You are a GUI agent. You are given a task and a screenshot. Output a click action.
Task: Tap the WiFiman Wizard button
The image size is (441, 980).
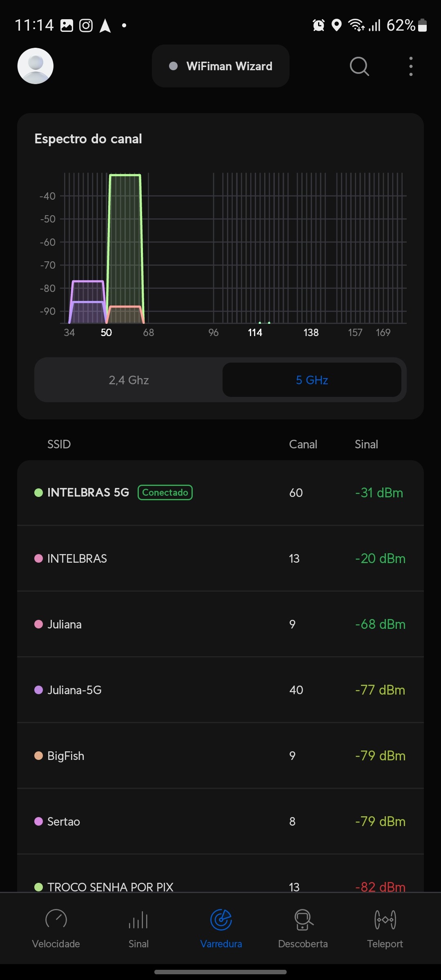pyautogui.click(x=220, y=66)
